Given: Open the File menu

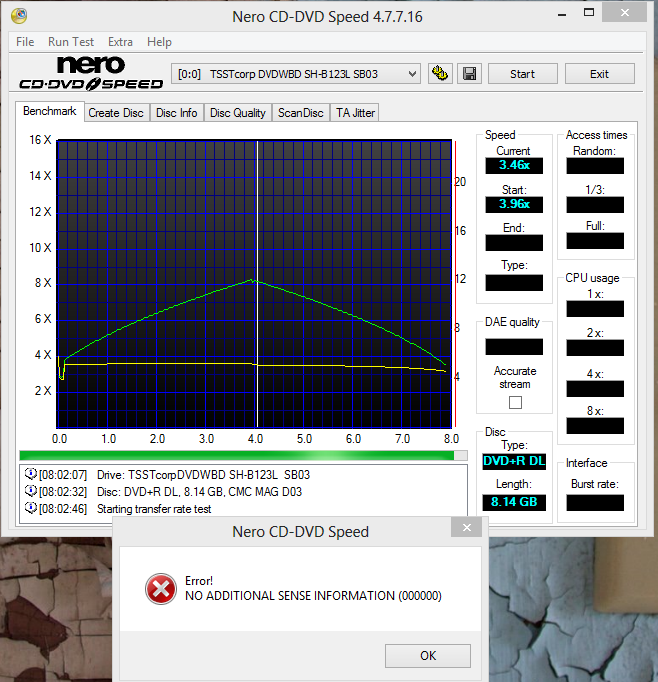Looking at the screenshot, I should 25,42.
